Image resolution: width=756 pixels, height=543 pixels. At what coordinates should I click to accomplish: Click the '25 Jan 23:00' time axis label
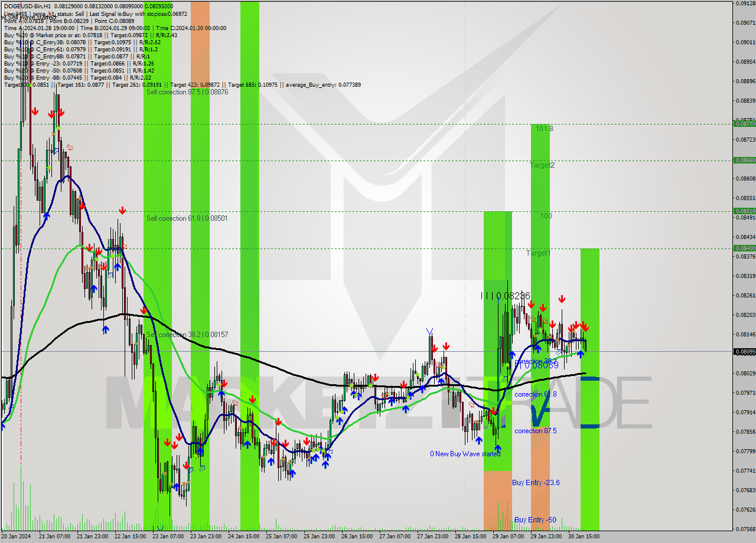point(319,537)
